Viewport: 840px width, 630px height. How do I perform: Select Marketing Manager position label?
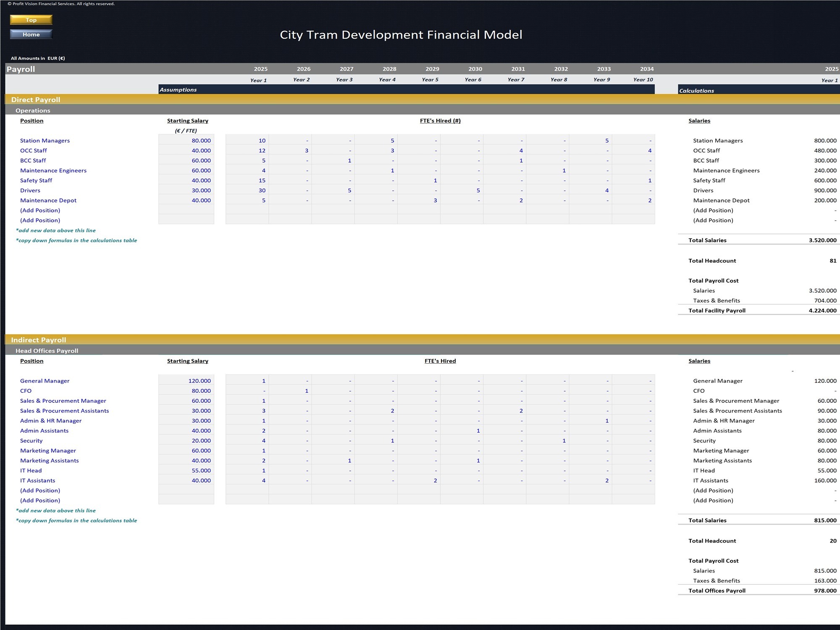(x=48, y=451)
